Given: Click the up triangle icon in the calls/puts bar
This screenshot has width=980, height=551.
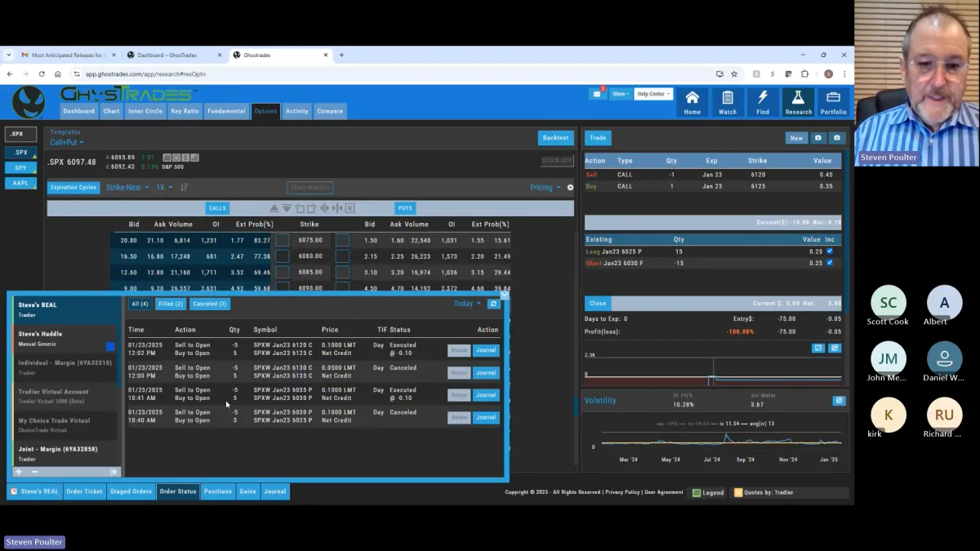Looking at the screenshot, I should (275, 208).
